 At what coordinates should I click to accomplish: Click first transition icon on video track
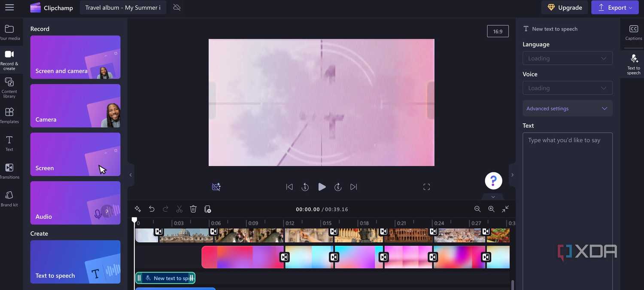click(159, 232)
